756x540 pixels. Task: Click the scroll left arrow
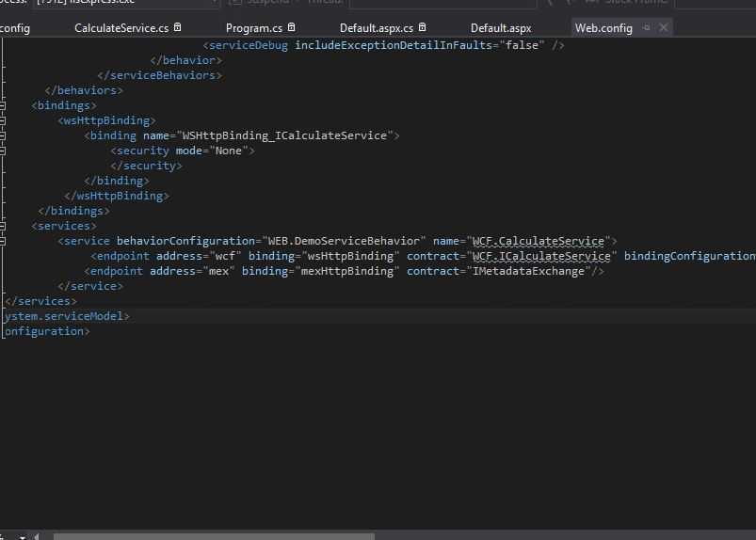(x=36, y=536)
